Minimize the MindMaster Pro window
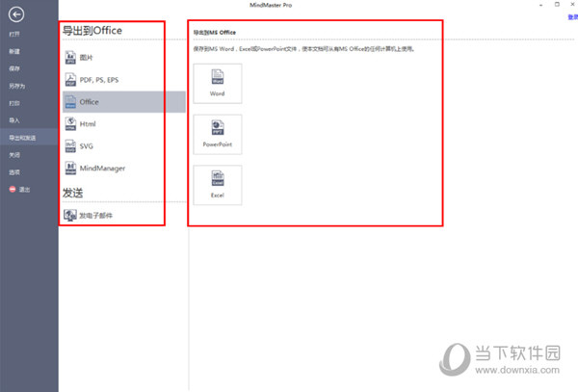The width and height of the screenshot is (578, 392). (540, 5)
